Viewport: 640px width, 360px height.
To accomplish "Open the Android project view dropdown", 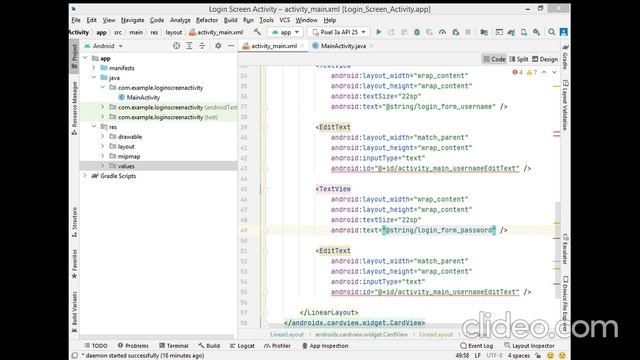I will 103,46.
